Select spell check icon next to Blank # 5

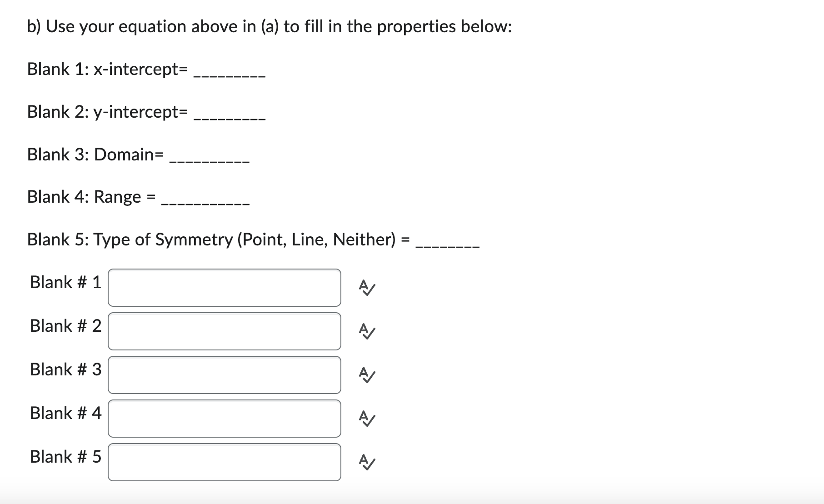click(x=366, y=462)
